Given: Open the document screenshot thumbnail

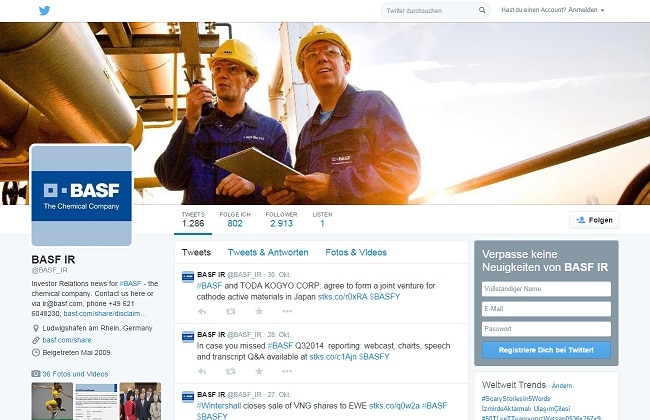Looking at the screenshot, I should [x=96, y=401].
